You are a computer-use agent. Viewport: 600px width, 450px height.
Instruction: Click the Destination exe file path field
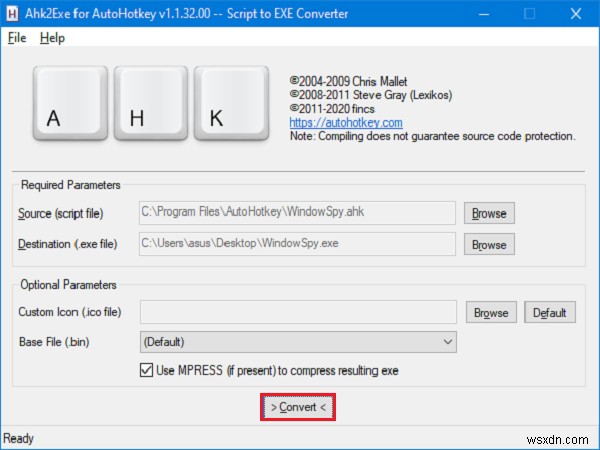(x=297, y=244)
